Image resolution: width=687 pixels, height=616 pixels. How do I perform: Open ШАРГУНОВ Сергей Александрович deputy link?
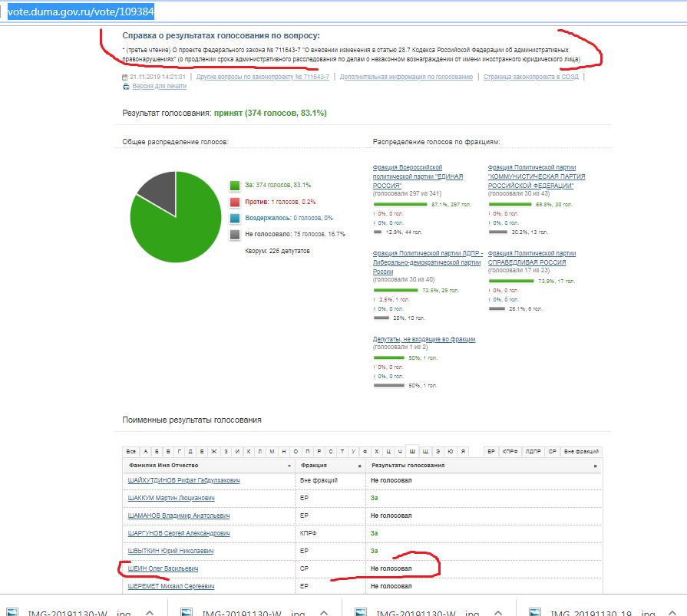[x=178, y=533]
